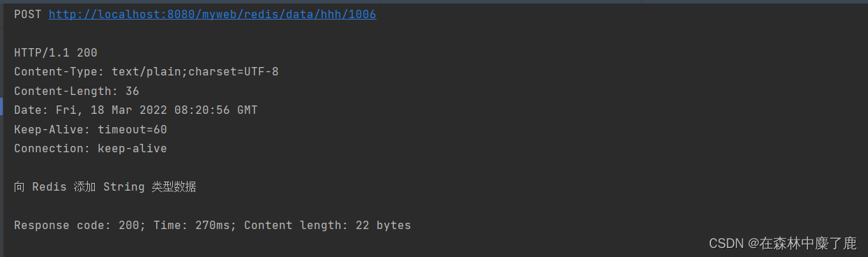The width and height of the screenshot is (868, 257).
Task: Click the Content-Type header line
Action: click(x=146, y=72)
